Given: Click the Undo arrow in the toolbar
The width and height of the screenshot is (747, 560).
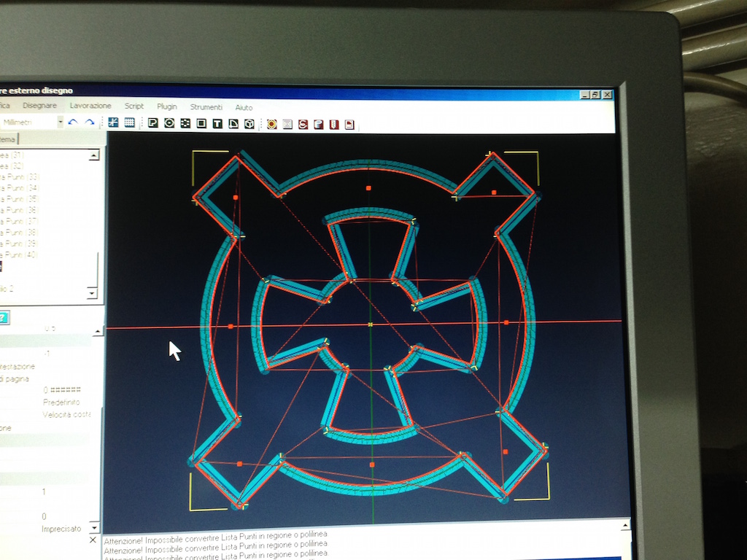Looking at the screenshot, I should 73,122.
